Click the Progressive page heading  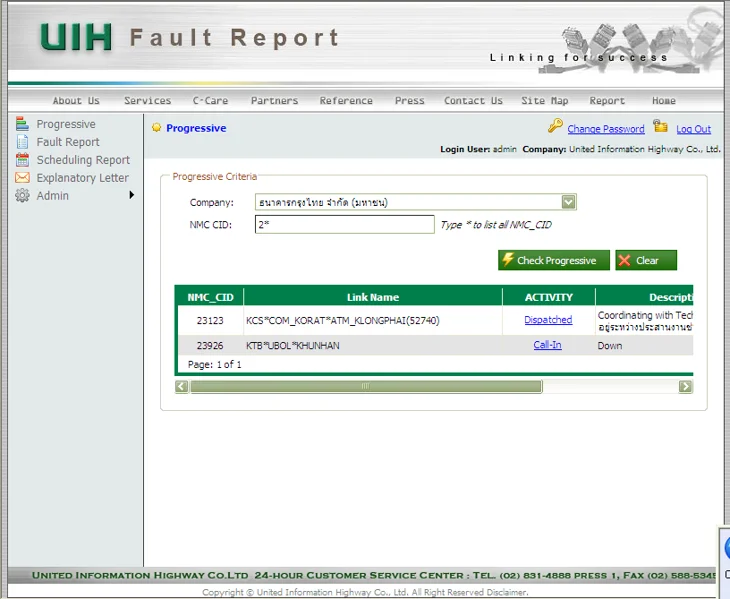[196, 128]
